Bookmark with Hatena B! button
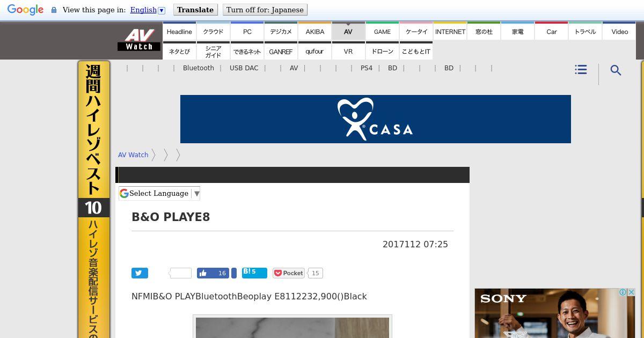The height and width of the screenshot is (338, 644). coord(254,273)
